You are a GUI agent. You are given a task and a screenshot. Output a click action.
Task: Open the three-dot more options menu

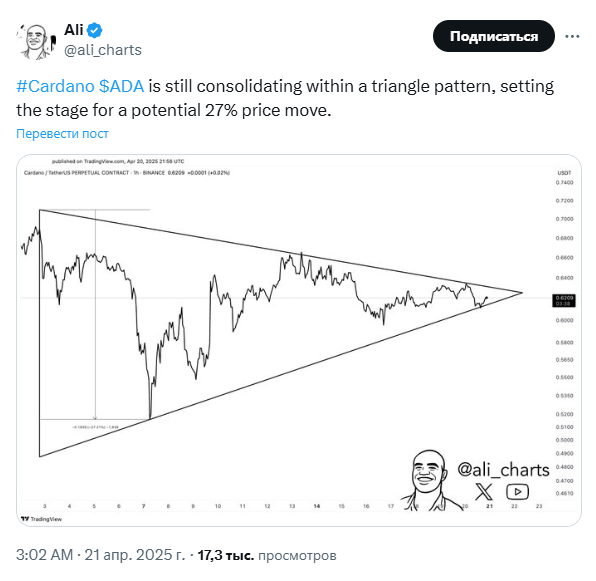tap(572, 36)
